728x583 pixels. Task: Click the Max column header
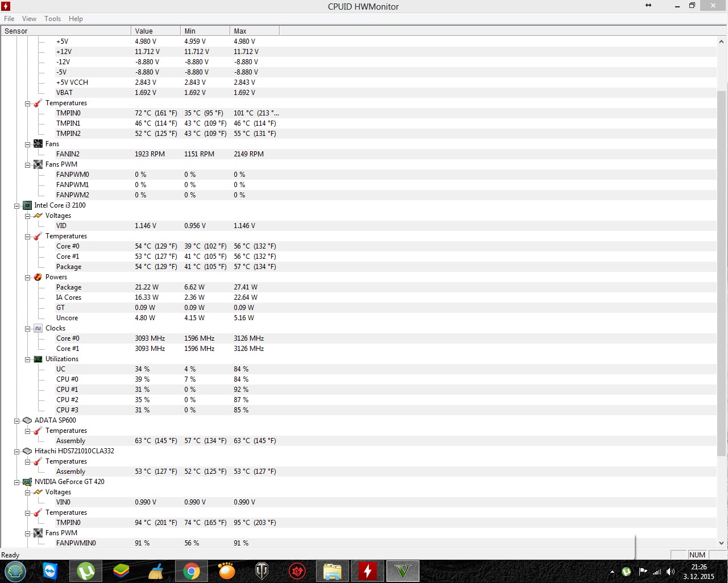tap(254, 31)
